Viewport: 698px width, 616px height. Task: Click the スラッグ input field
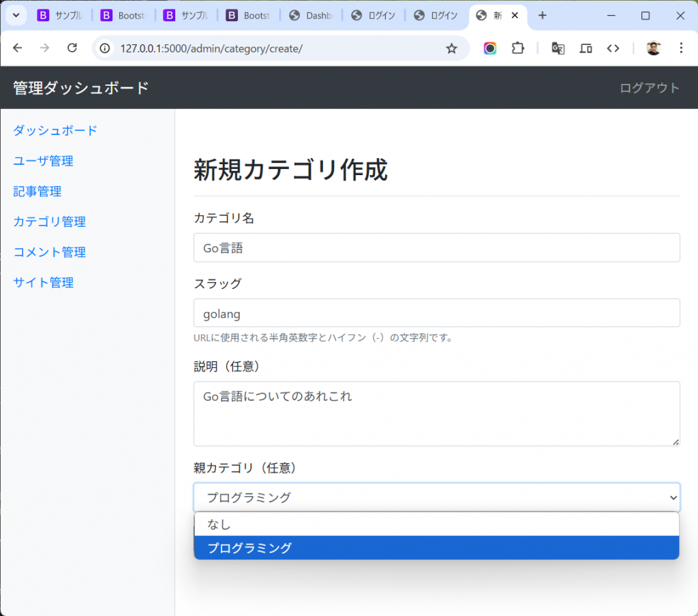click(x=437, y=313)
